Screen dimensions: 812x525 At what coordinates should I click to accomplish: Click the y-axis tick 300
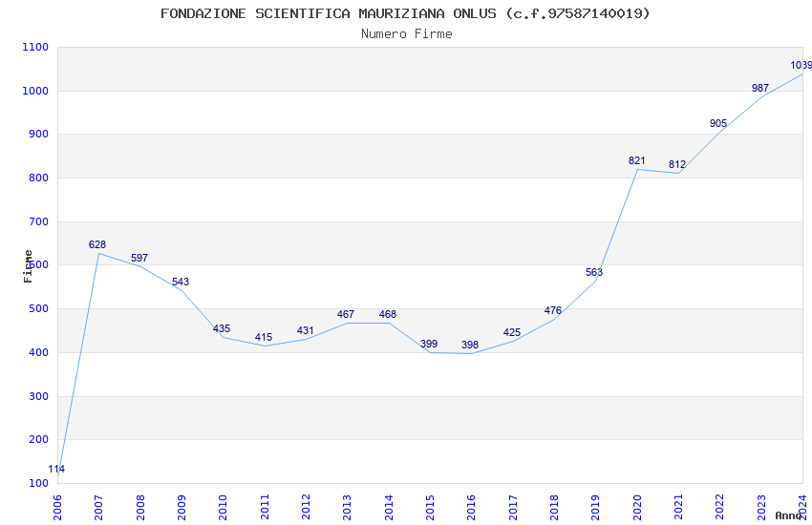point(38,397)
